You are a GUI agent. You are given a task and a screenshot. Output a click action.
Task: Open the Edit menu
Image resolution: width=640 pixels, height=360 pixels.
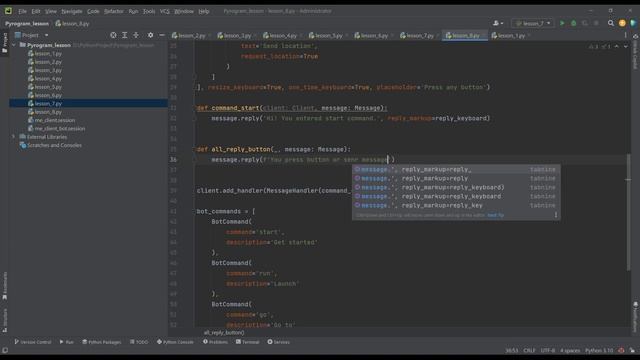coord(36,11)
